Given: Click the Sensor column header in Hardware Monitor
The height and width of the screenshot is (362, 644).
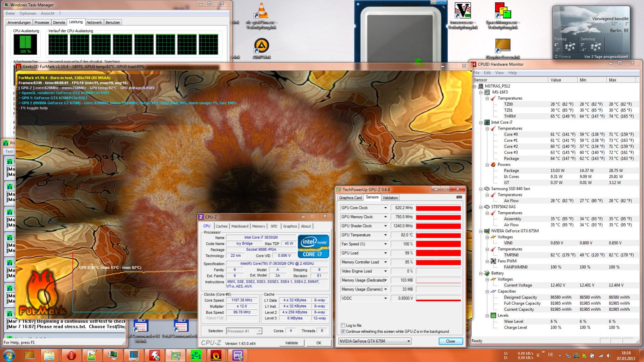Looking at the screenshot, I should 510,80.
